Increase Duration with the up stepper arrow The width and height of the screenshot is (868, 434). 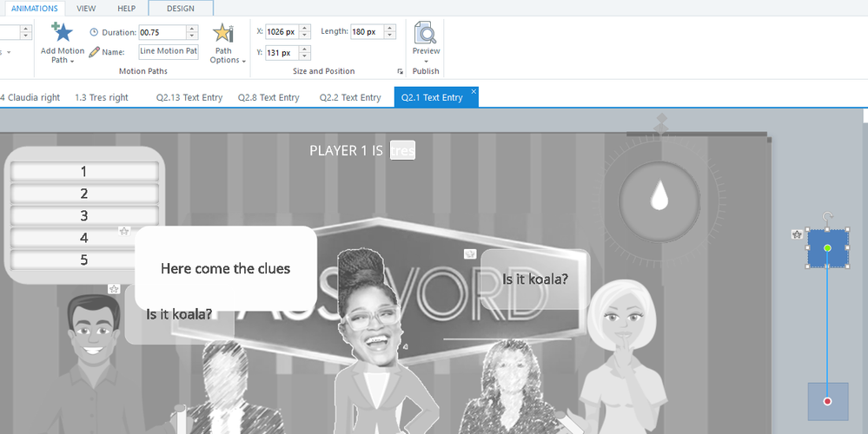coord(192,29)
